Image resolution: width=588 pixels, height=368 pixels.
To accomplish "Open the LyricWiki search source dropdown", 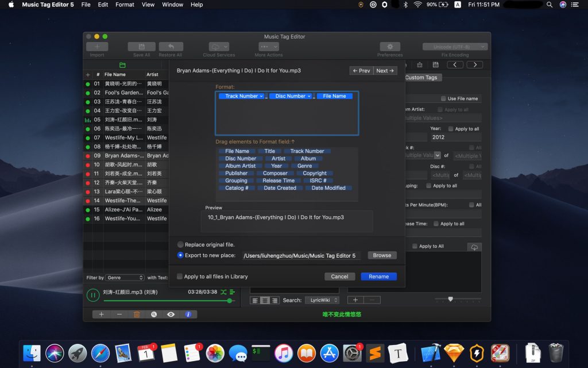I will pyautogui.click(x=322, y=300).
